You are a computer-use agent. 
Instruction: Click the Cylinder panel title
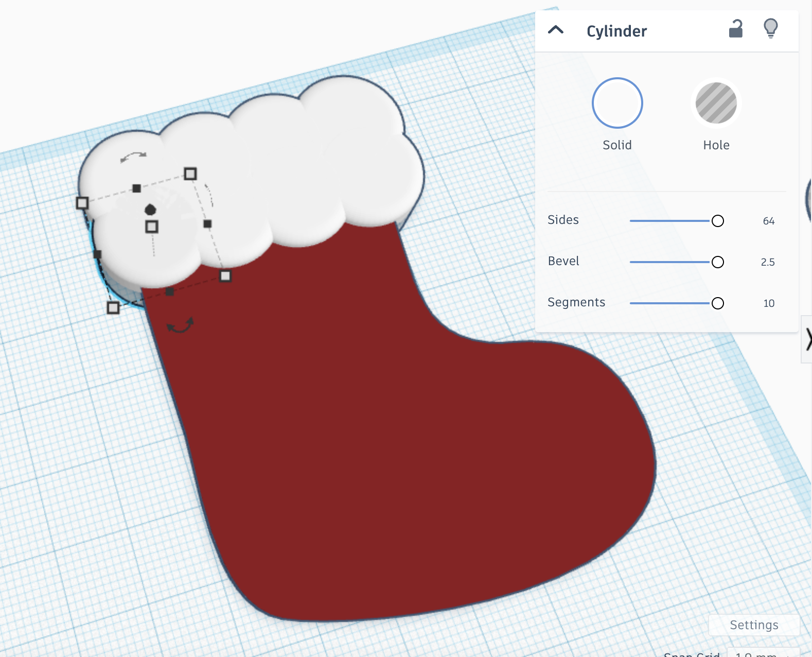click(x=616, y=31)
